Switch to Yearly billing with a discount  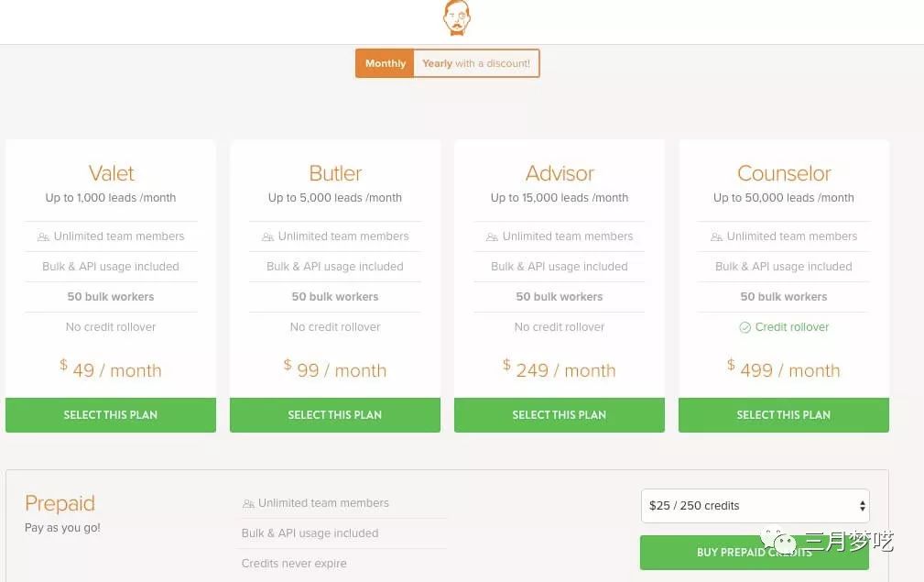[x=476, y=63]
